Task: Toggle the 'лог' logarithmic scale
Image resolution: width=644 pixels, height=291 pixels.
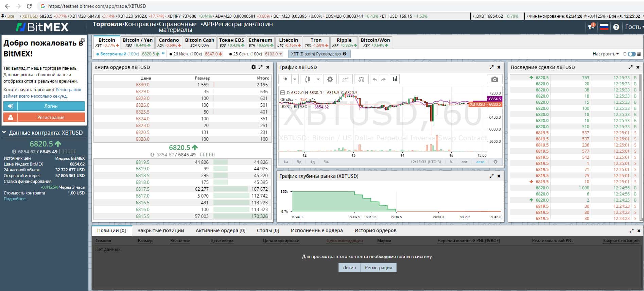Action: [x=464, y=162]
